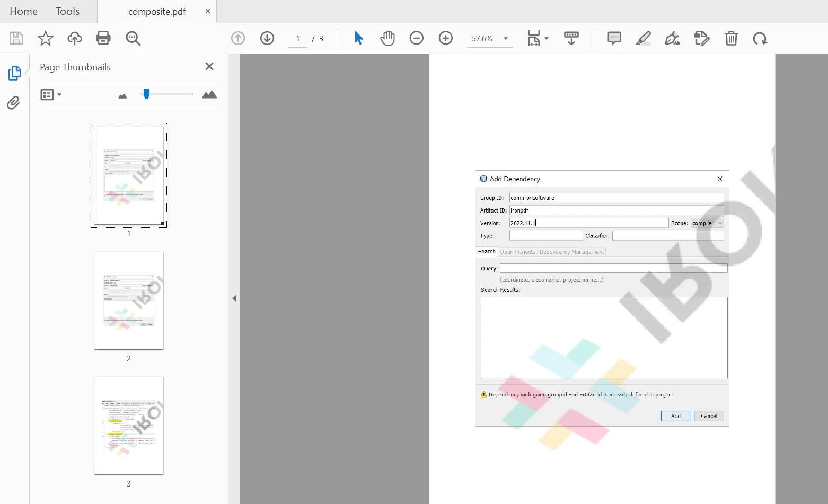Image resolution: width=828 pixels, height=504 pixels.
Task: Reduce thumbnail size small mountains icon
Action: [x=122, y=96]
